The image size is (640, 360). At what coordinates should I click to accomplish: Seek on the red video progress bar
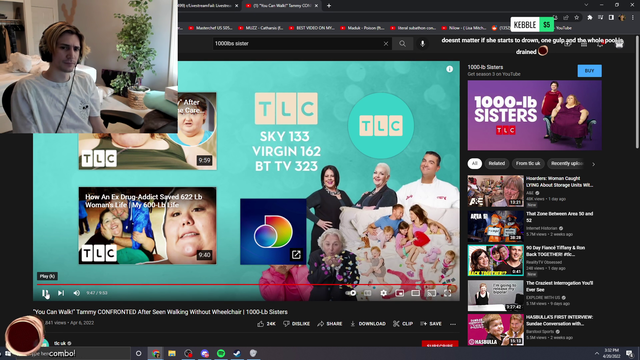pyautogui.click(x=246, y=284)
